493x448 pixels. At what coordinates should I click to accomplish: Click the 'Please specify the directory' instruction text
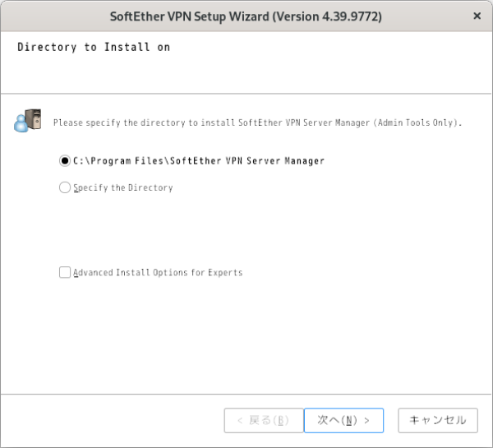[x=257, y=122]
